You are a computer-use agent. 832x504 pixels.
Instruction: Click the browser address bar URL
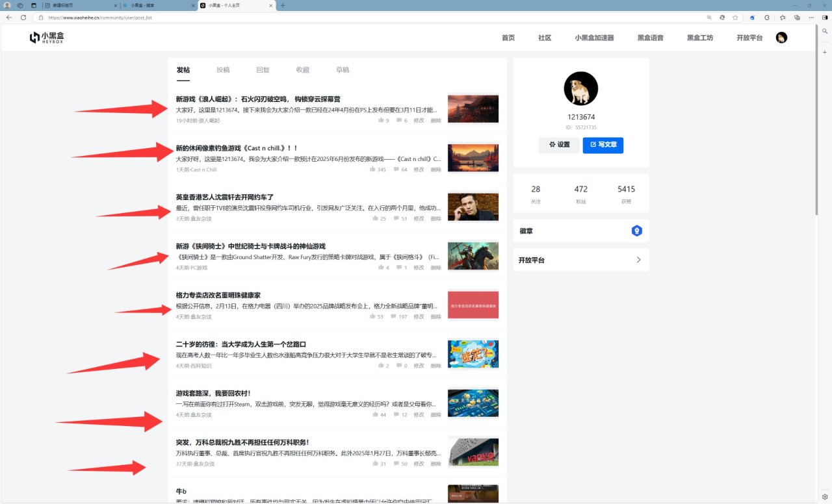[x=100, y=18]
